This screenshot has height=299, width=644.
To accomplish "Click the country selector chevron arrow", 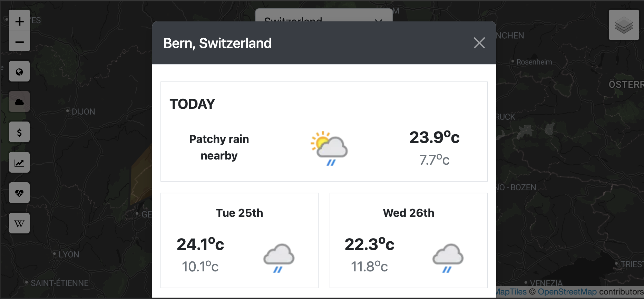I will click(x=379, y=19).
